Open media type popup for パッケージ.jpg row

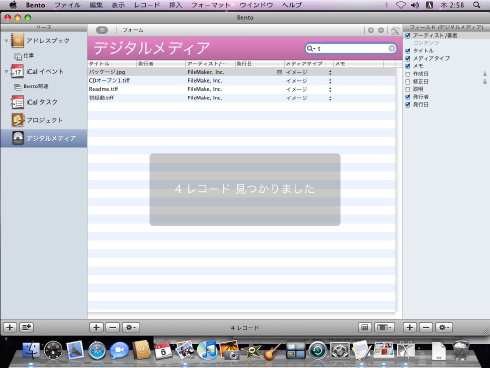330,72
